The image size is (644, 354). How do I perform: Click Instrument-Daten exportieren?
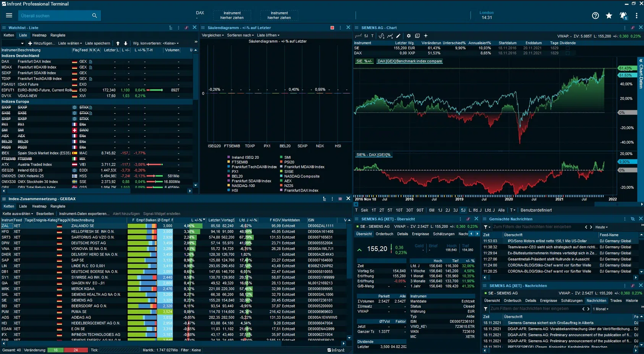point(84,214)
